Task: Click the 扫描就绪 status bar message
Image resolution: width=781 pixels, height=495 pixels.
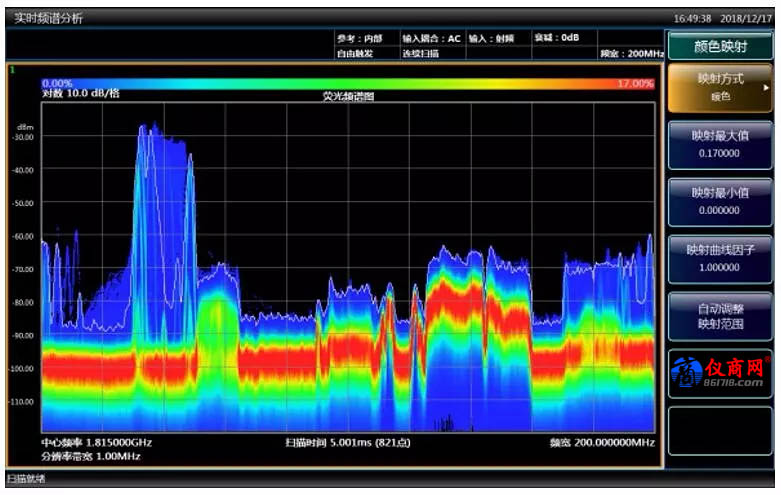Action: point(26,479)
